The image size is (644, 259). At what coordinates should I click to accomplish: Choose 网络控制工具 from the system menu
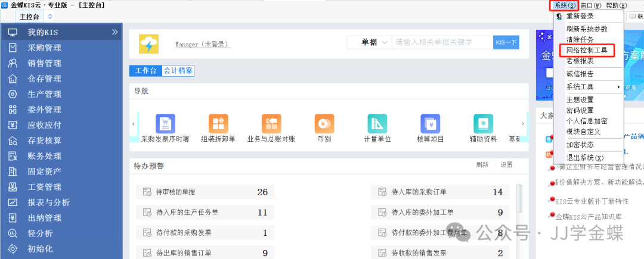click(587, 50)
